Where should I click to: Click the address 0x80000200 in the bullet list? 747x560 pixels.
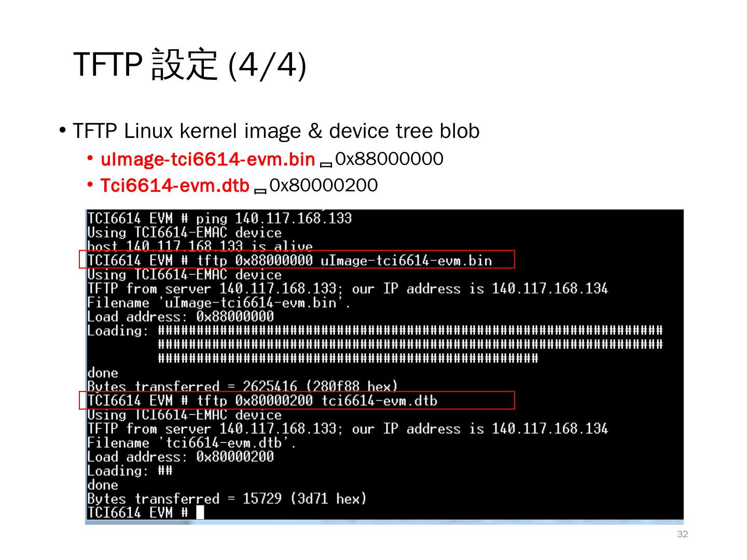pos(324,185)
